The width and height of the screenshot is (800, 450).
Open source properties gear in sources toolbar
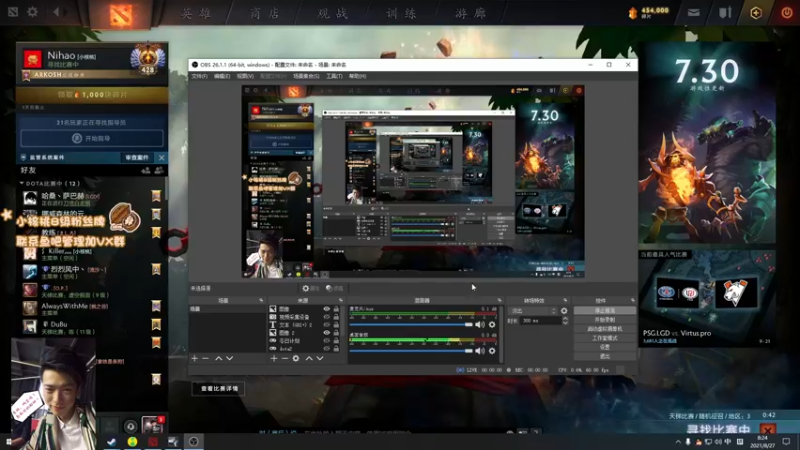296,359
